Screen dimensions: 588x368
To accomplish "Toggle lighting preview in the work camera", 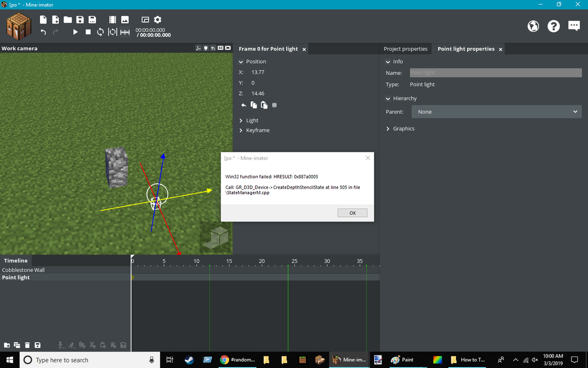I will [205, 48].
